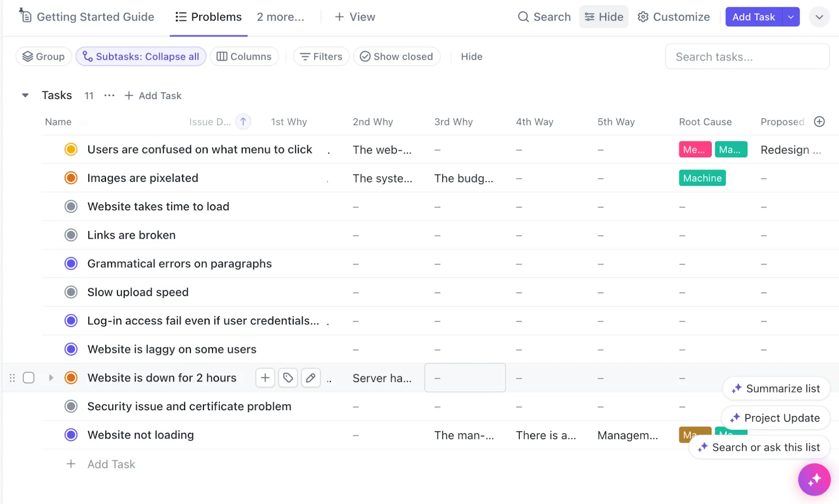Click the 1st Why column header
This screenshot has width=839, height=504.
coord(289,122)
